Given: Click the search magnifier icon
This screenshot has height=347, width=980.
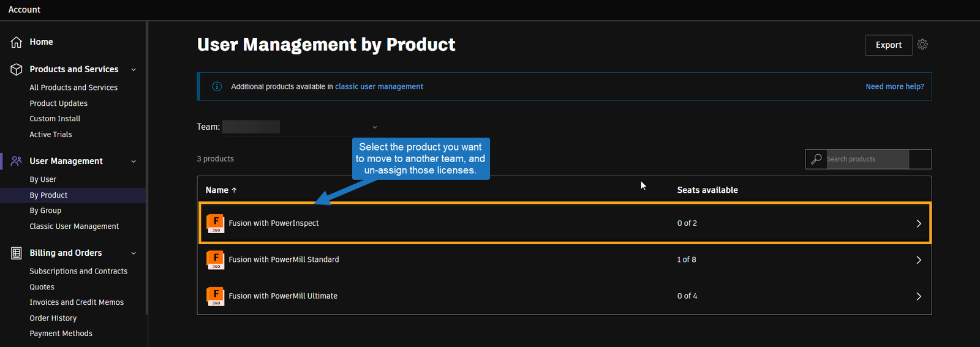Looking at the screenshot, I should pyautogui.click(x=816, y=159).
